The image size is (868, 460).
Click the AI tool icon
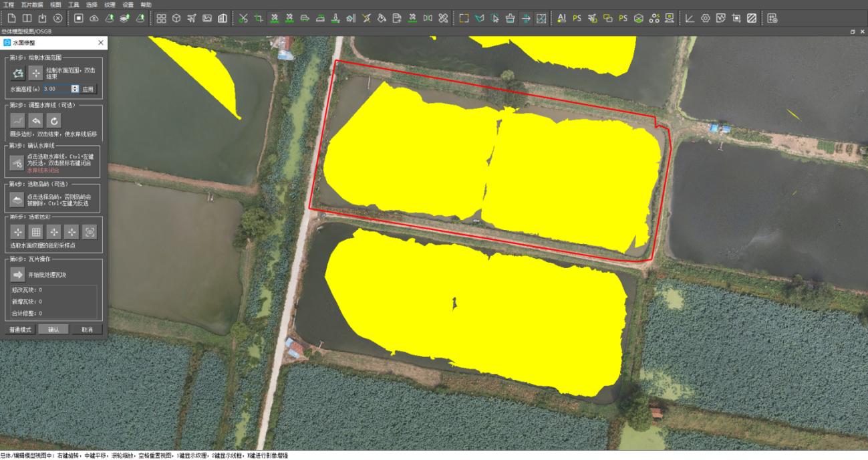[x=561, y=18]
